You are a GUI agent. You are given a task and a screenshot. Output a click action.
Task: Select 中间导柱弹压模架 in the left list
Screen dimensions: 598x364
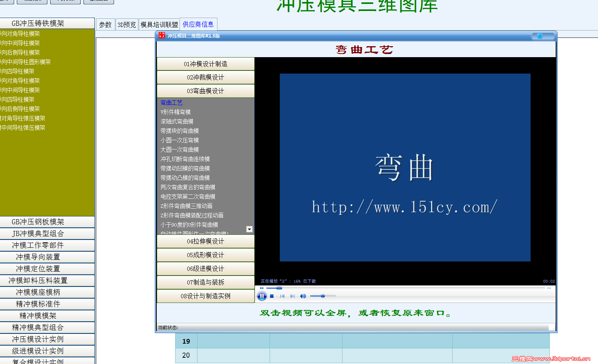point(23,128)
